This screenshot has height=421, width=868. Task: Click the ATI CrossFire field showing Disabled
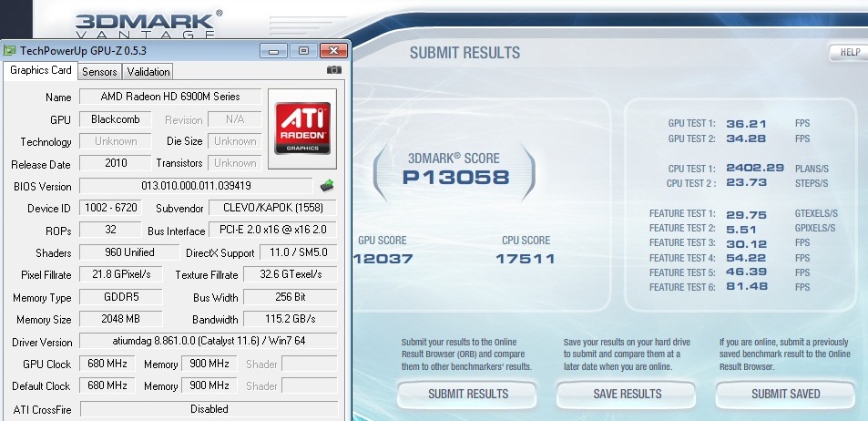[x=209, y=409]
